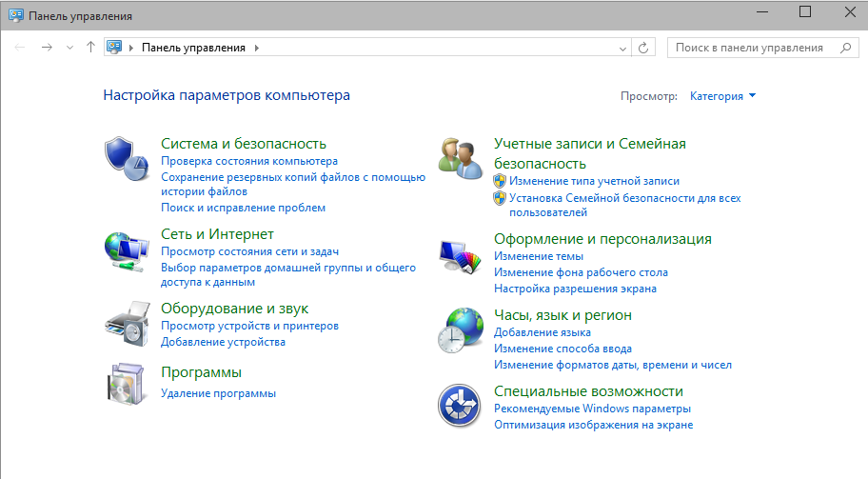This screenshot has width=868, height=479.
Task: Click the Control Panel icon in address bar
Action: [114, 47]
